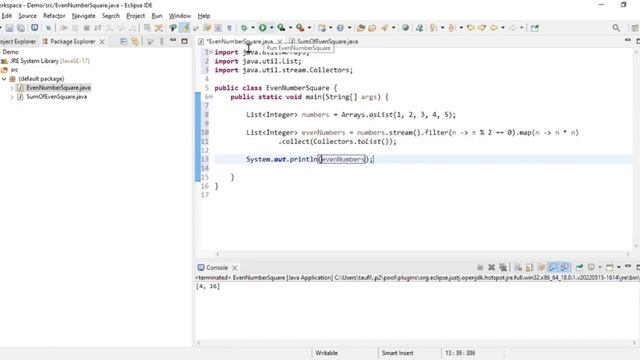The width and height of the screenshot is (640, 360).
Task: Select the src folder in tree
Action: (14, 70)
